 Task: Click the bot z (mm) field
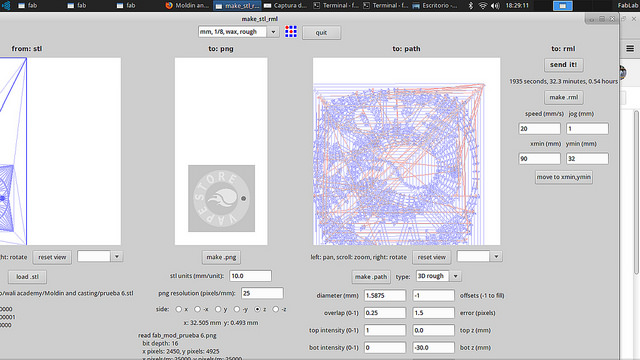point(433,348)
